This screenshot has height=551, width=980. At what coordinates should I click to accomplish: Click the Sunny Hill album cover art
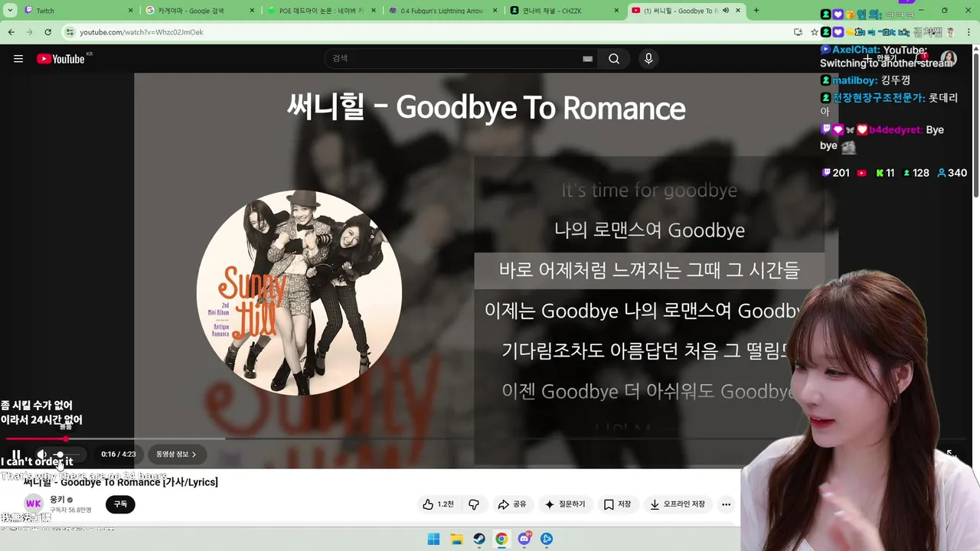tap(299, 293)
